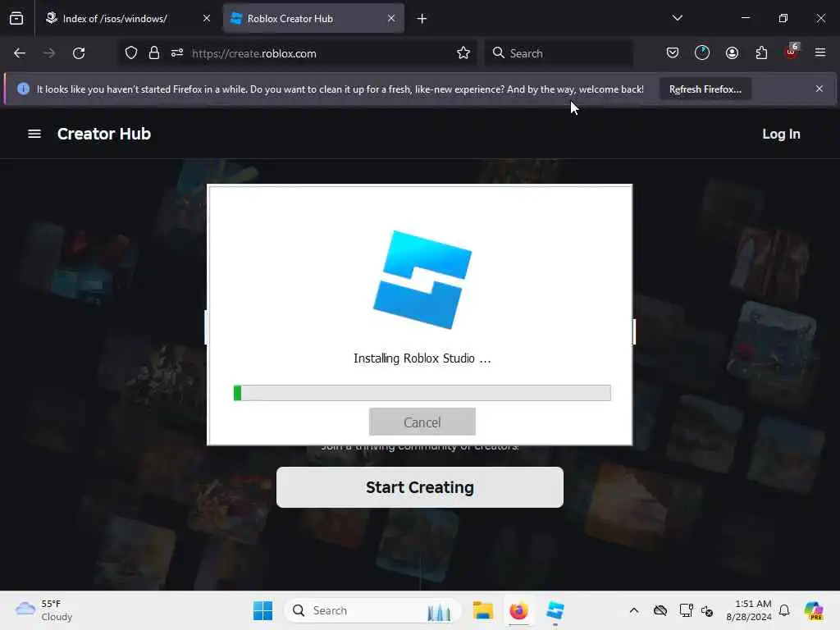Expand the hidden system tray icons chevron
The height and width of the screenshot is (630, 840).
point(634,610)
